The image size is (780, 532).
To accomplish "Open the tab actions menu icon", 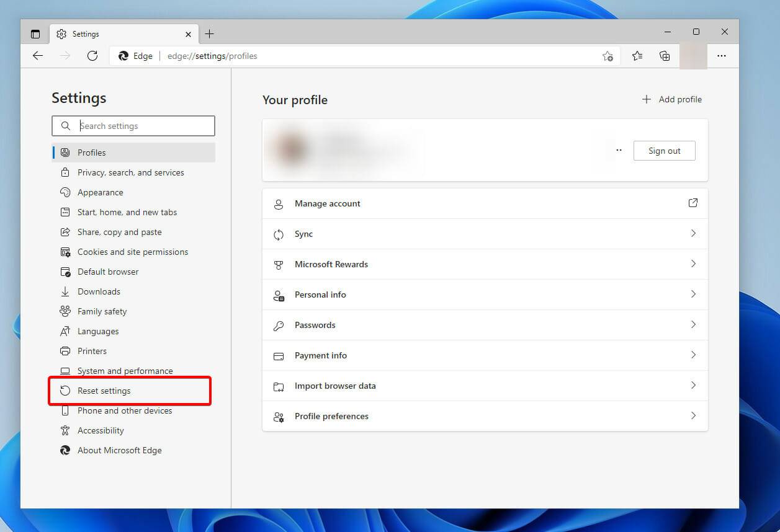I will pyautogui.click(x=35, y=34).
